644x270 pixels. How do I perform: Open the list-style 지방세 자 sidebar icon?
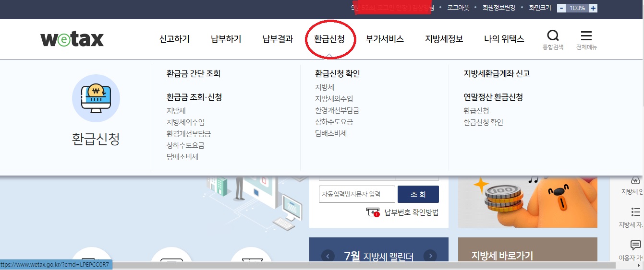(635, 212)
